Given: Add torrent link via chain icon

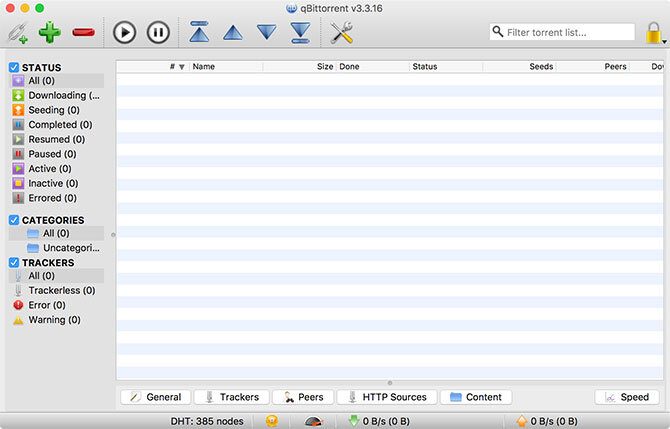Looking at the screenshot, I should click(18, 33).
